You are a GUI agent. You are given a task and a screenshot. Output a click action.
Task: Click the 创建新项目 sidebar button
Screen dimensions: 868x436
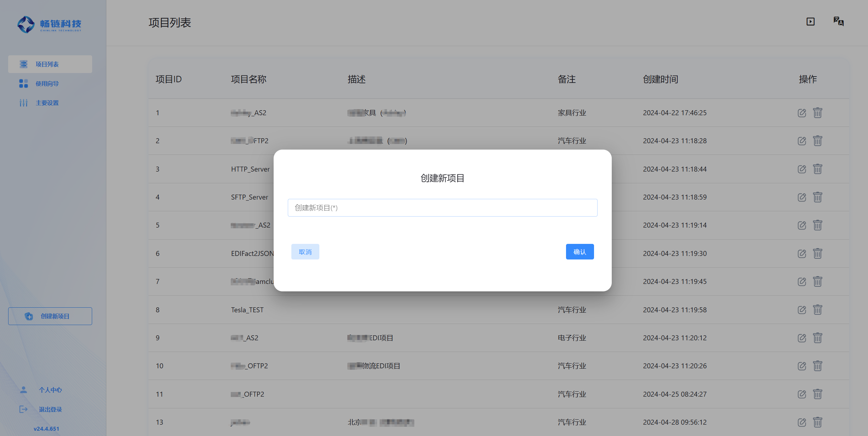coord(50,316)
